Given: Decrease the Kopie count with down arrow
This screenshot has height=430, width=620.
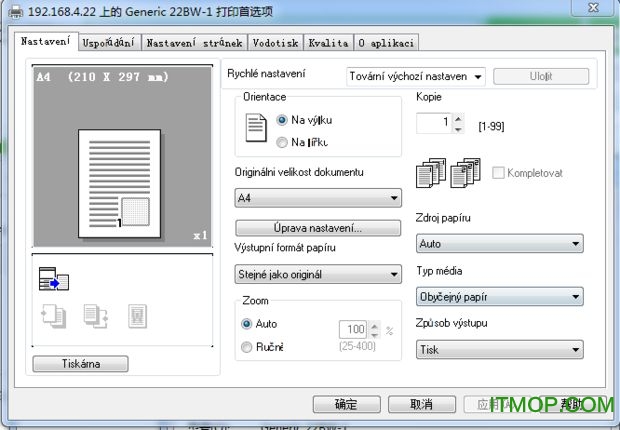Looking at the screenshot, I should point(458,129).
